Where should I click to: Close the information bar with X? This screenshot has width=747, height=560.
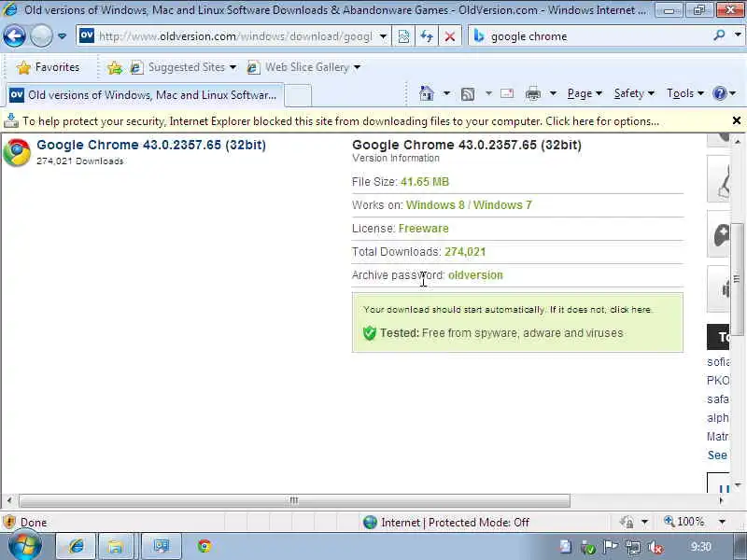(x=737, y=120)
